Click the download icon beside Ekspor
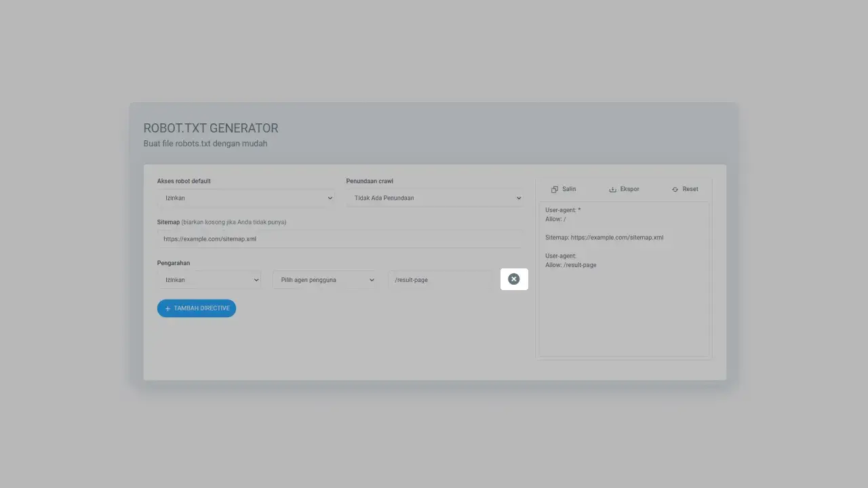868x488 pixels. pos(613,190)
